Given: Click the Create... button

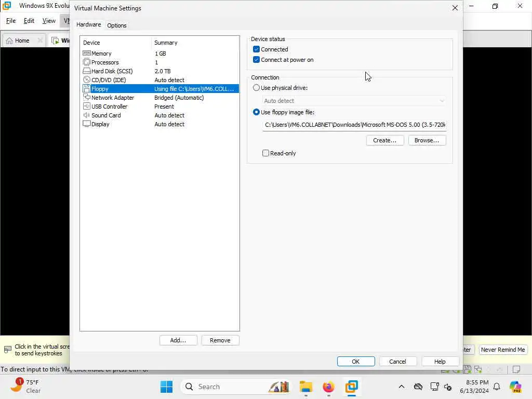Looking at the screenshot, I should point(385,140).
